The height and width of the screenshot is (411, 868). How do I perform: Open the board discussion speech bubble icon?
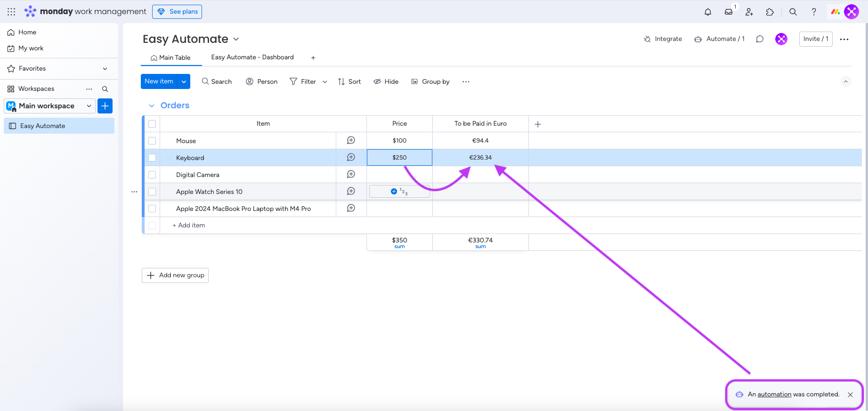click(x=759, y=39)
